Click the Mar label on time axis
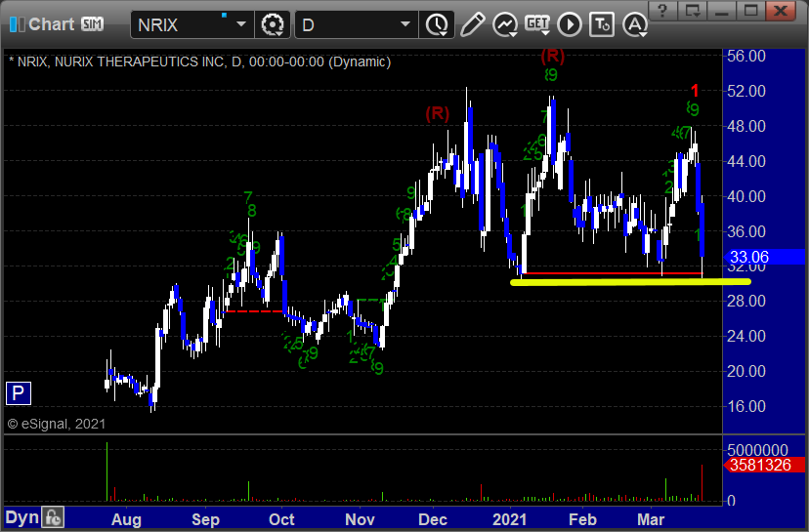This screenshot has width=809, height=532. (x=651, y=519)
